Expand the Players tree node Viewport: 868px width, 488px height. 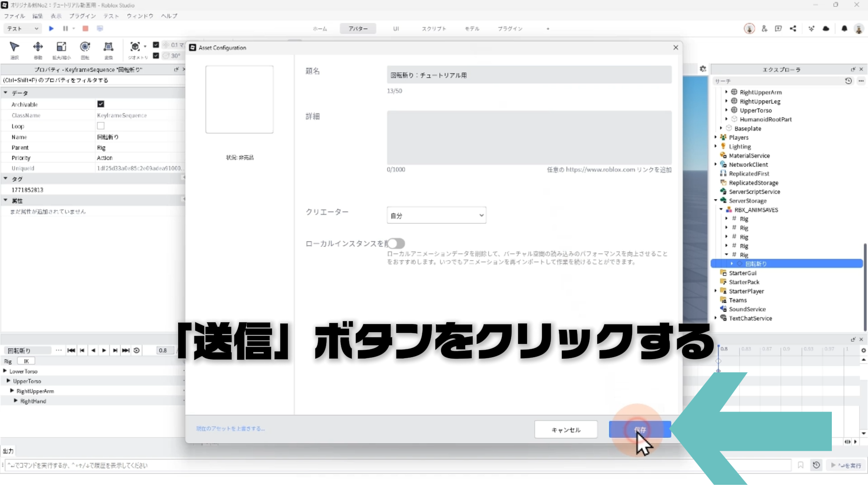[716, 137]
